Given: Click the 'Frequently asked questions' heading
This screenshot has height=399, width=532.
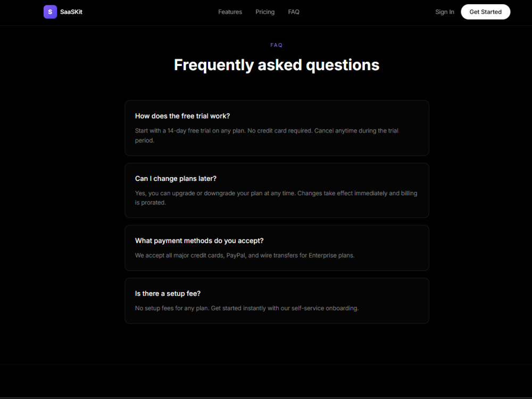Looking at the screenshot, I should coord(277,65).
